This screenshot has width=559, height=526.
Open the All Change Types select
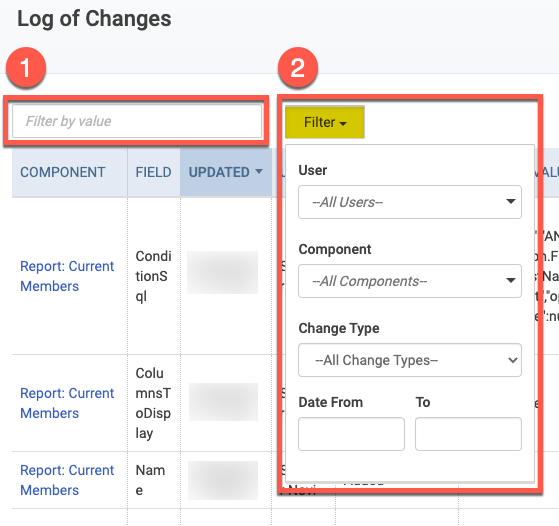pos(410,360)
